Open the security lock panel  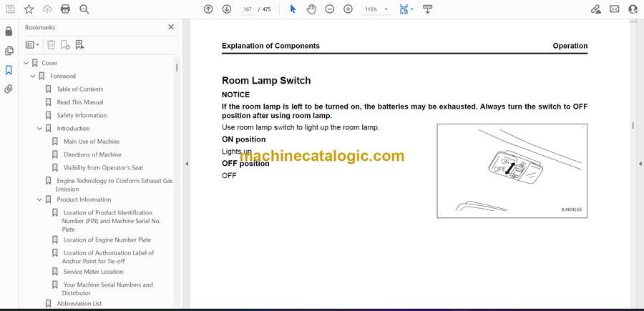tap(9, 31)
